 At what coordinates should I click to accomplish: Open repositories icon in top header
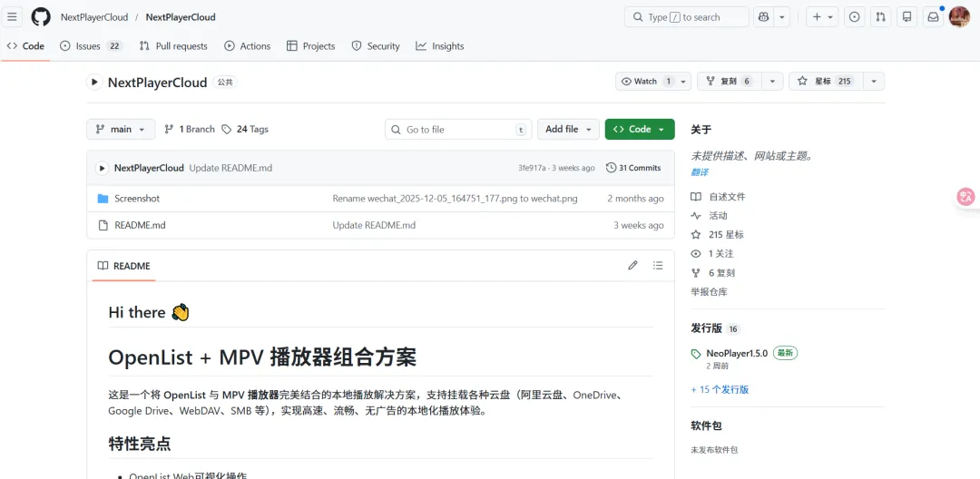coord(906,17)
